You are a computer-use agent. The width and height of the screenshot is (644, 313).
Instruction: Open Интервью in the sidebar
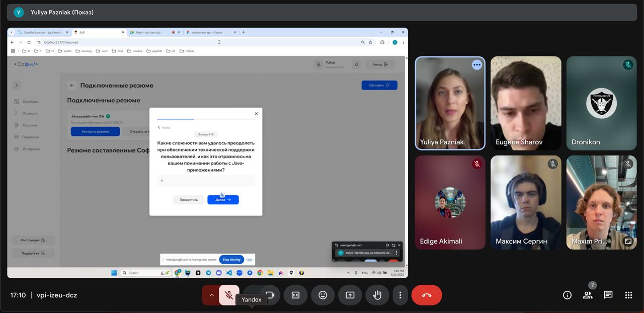27,149
